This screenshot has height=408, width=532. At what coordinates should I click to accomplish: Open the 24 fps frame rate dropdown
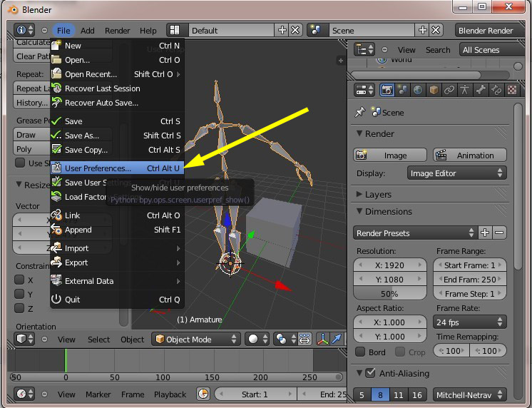[x=469, y=322]
